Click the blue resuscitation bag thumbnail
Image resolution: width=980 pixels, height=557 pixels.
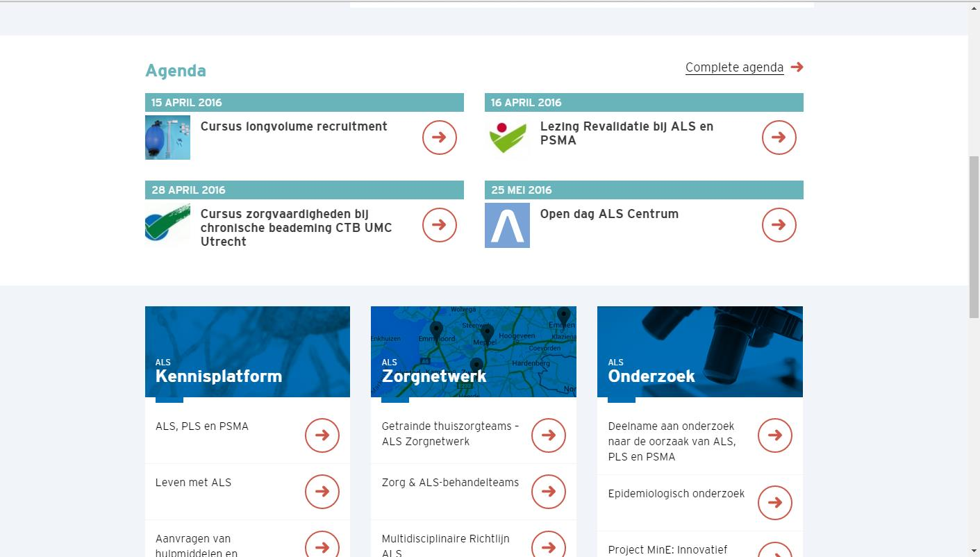tap(167, 138)
